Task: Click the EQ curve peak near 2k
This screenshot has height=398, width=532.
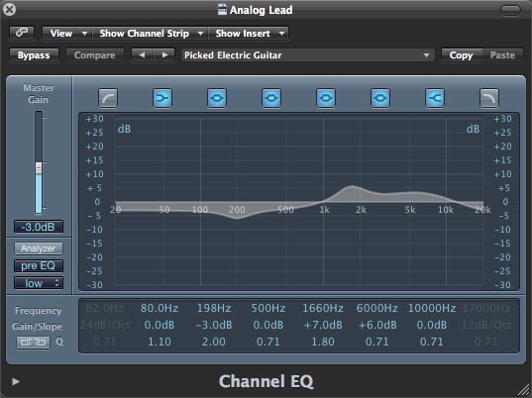Action: pyautogui.click(x=352, y=186)
